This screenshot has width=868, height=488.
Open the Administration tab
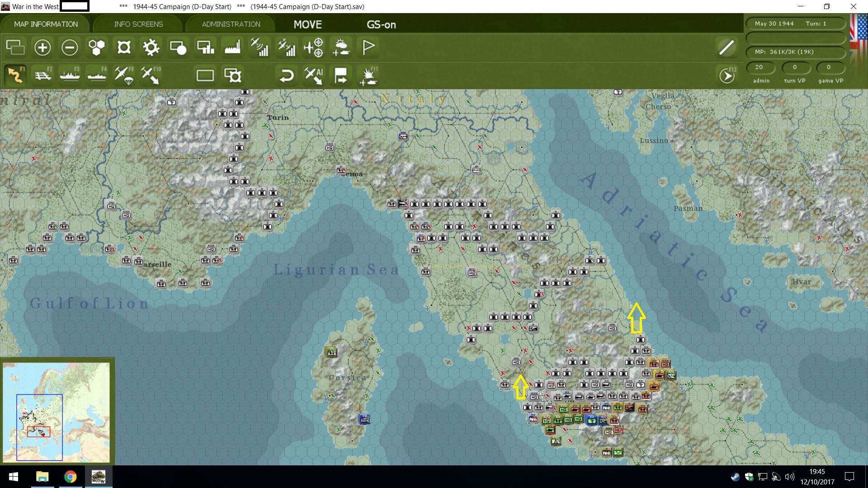(x=231, y=24)
